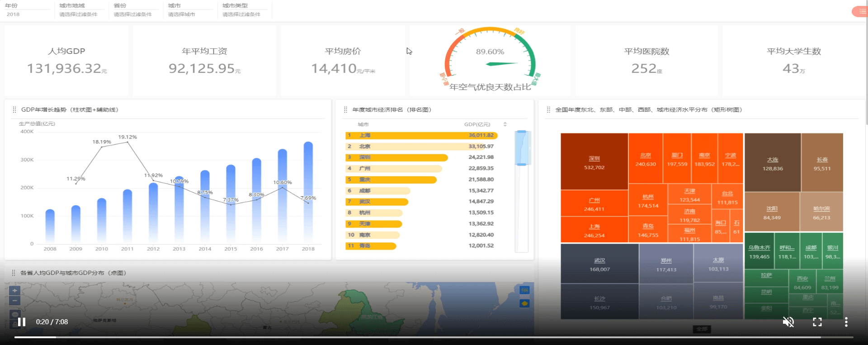Click drag handle of GDP年增长趋势 chart
Image resolution: width=868 pixels, height=345 pixels.
14,110
